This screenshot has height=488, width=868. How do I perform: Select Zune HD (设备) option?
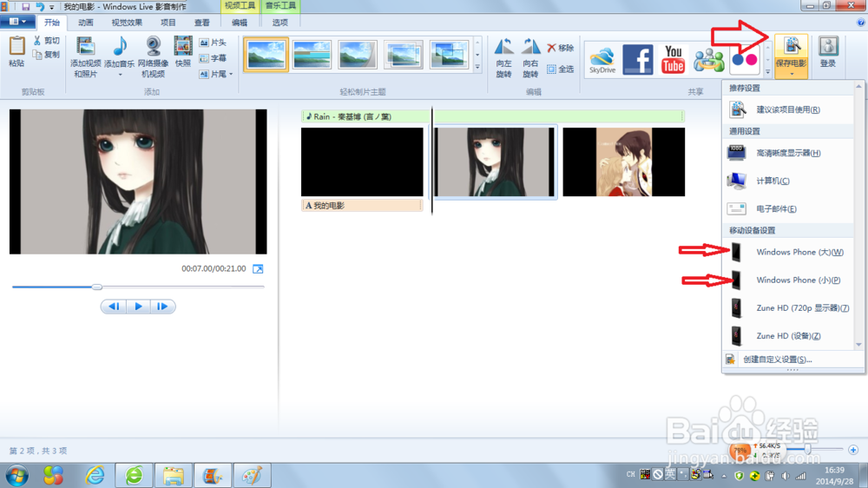point(789,335)
